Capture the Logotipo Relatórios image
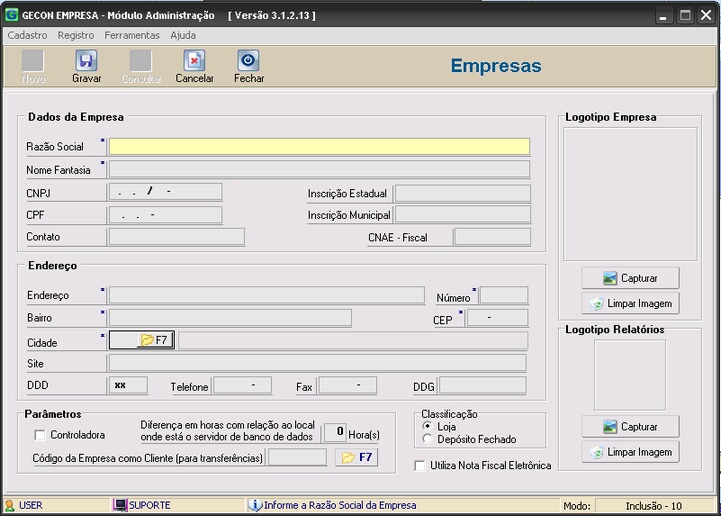This screenshot has width=721, height=516. [630, 427]
